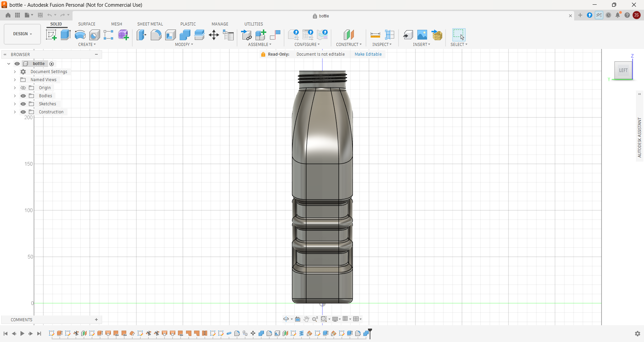Jump to the timeline beginning

point(6,334)
